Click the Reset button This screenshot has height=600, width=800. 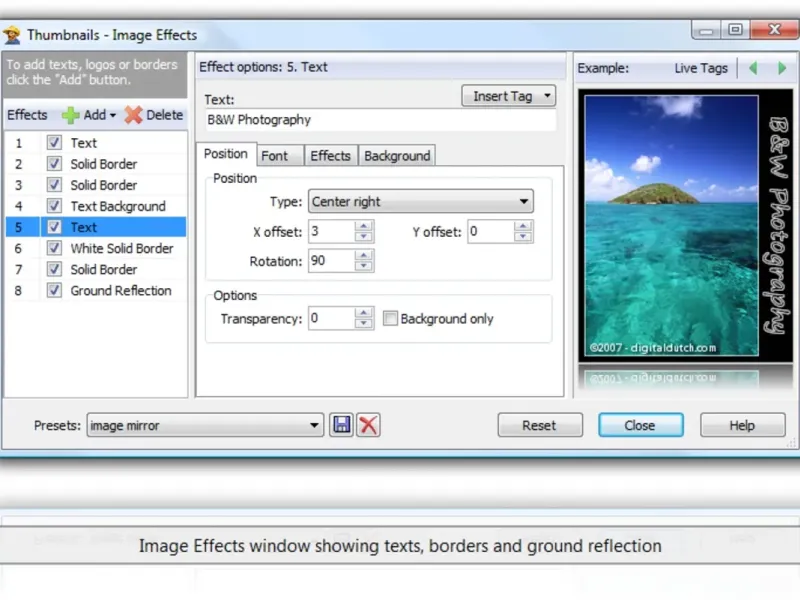coord(540,425)
